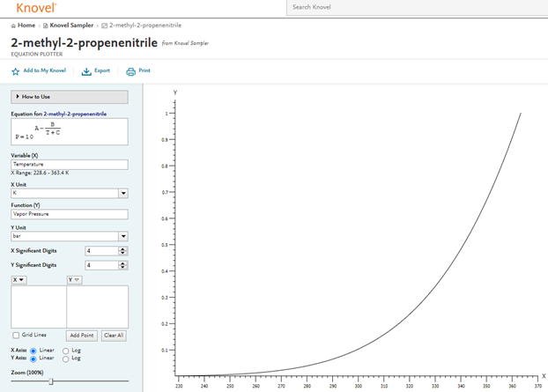Open the X column sort dropdown

pyautogui.click(x=19, y=280)
